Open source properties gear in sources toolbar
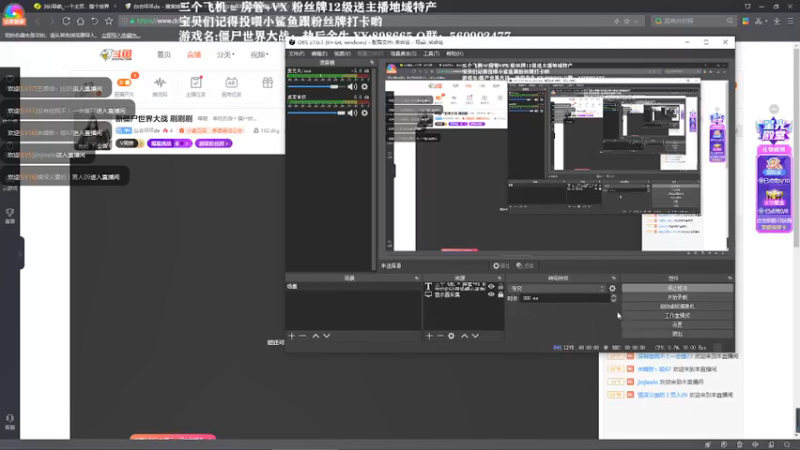The width and height of the screenshot is (800, 450). coord(451,336)
